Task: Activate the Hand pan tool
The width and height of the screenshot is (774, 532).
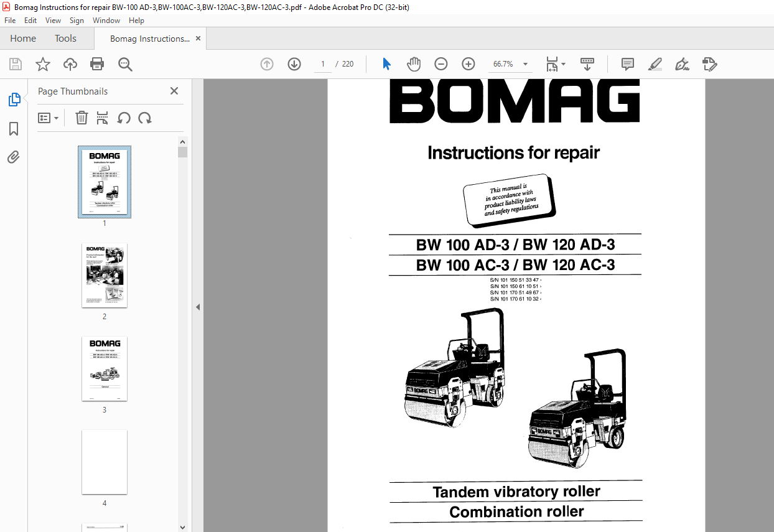Action: click(x=414, y=64)
